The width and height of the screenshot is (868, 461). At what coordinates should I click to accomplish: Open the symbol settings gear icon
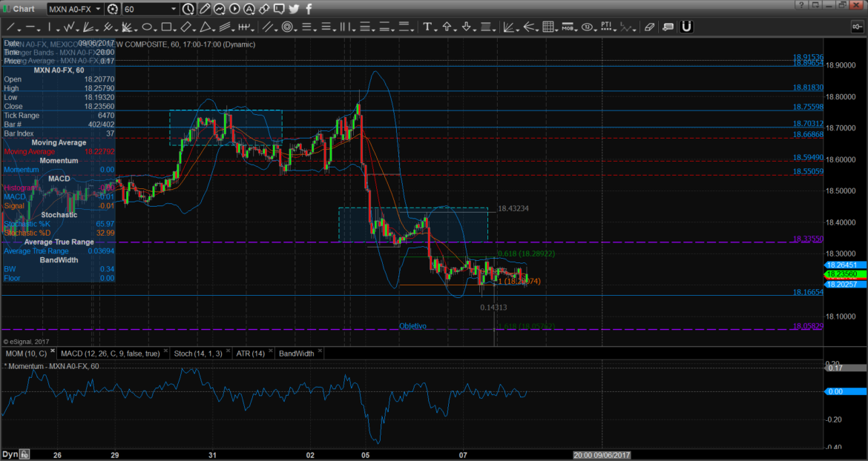tap(113, 9)
